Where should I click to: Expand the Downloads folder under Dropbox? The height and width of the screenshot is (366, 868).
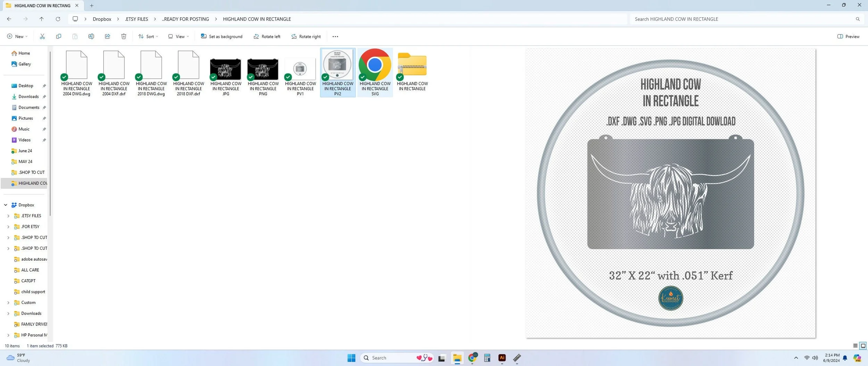[8, 313]
